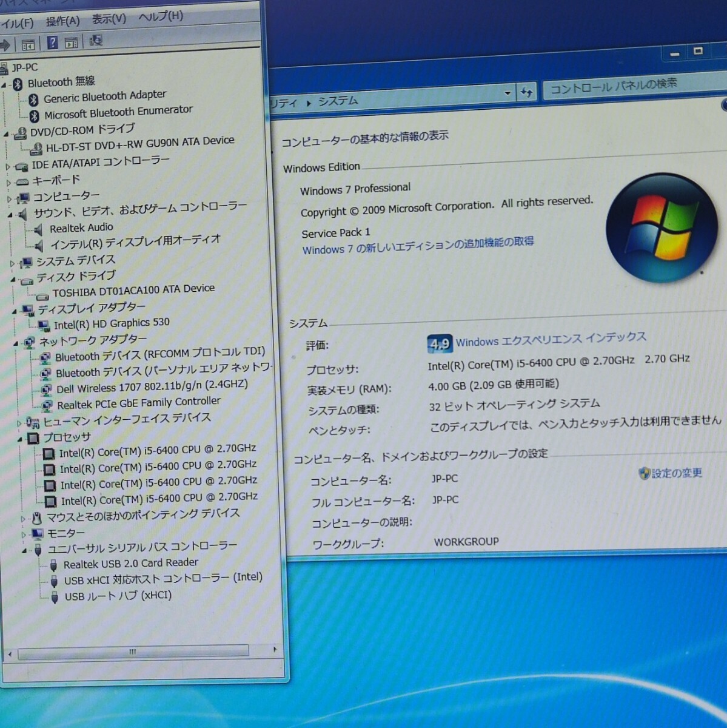Click the 4.00 GB (2.09 GB 使用可能) memory value
Image resolution: width=727 pixels, height=728 pixels.
click(x=494, y=385)
